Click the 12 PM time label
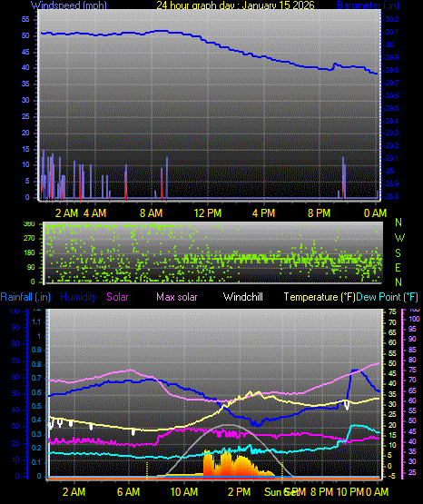Viewport: 423px width, 504px height. (x=208, y=213)
